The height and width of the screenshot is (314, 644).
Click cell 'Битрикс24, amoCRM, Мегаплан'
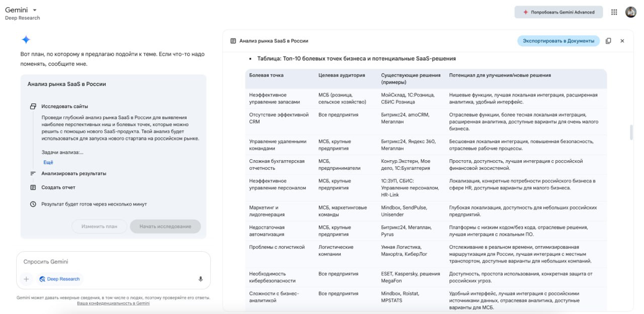click(x=405, y=118)
